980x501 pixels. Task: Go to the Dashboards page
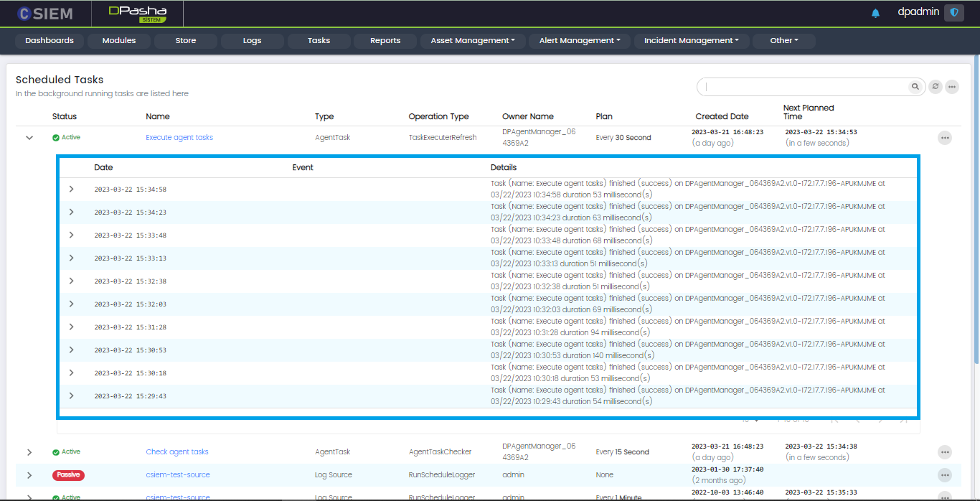point(50,41)
